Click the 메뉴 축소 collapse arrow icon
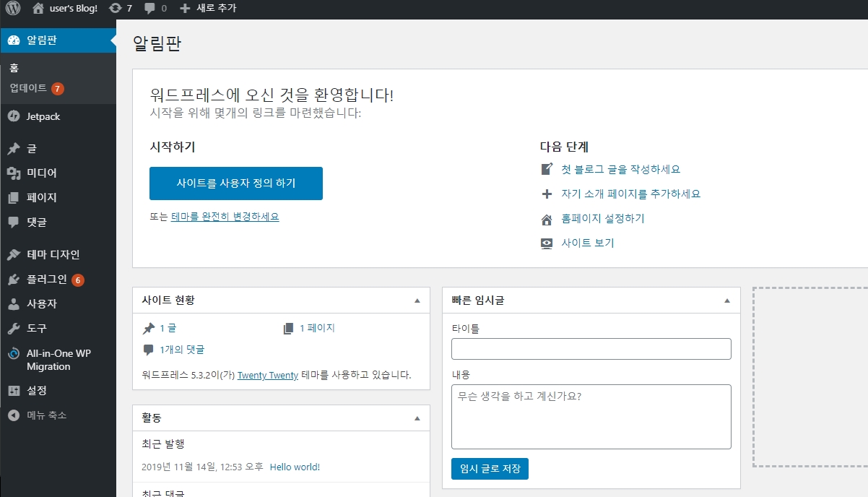868x497 pixels. (14, 415)
